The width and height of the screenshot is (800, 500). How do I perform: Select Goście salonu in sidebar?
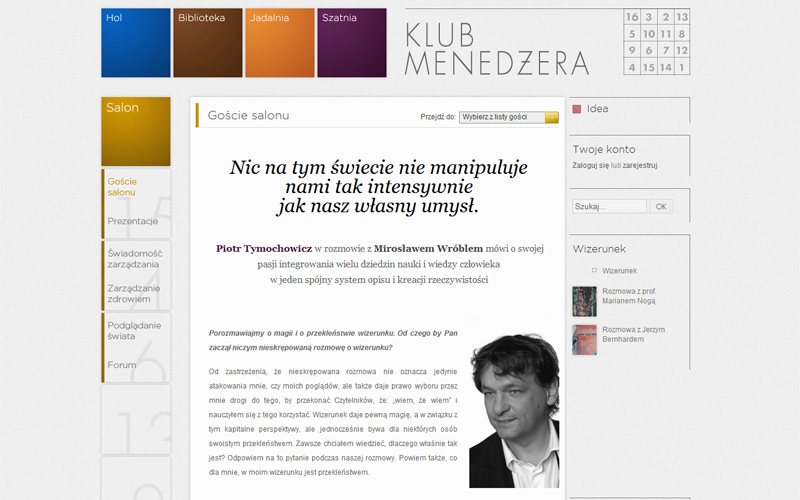[x=122, y=187]
